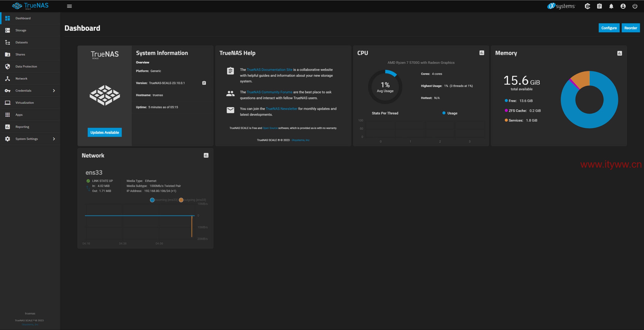Go to Datasets page
The height and width of the screenshot is (330, 644).
30,42
